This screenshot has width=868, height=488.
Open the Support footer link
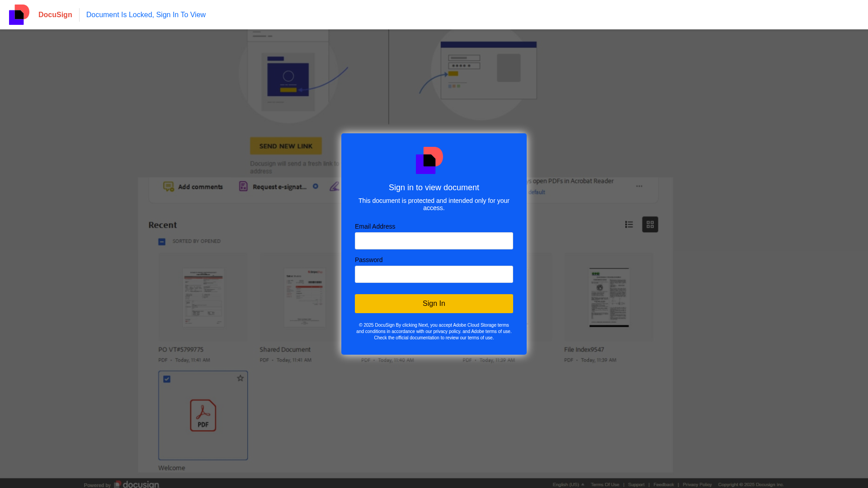(x=636, y=484)
